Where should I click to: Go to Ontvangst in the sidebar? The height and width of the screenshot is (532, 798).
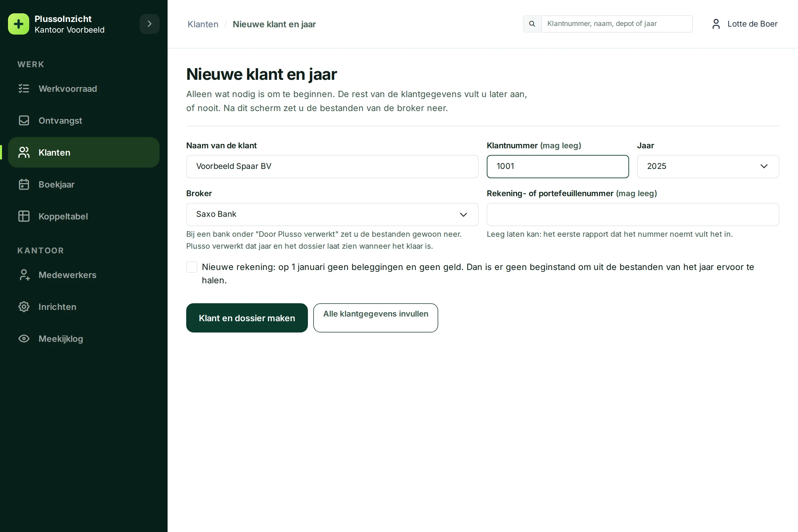(x=84, y=120)
